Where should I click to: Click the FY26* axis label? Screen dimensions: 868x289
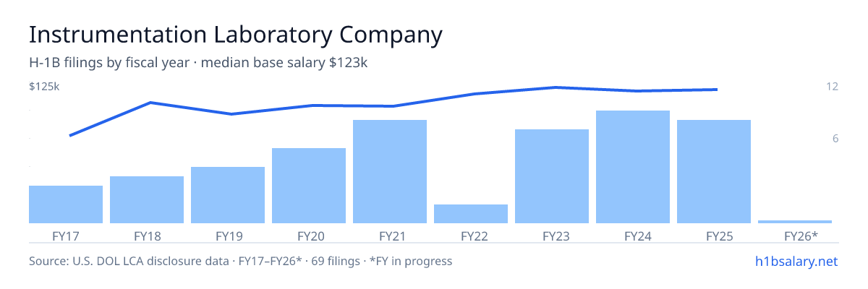click(x=801, y=236)
